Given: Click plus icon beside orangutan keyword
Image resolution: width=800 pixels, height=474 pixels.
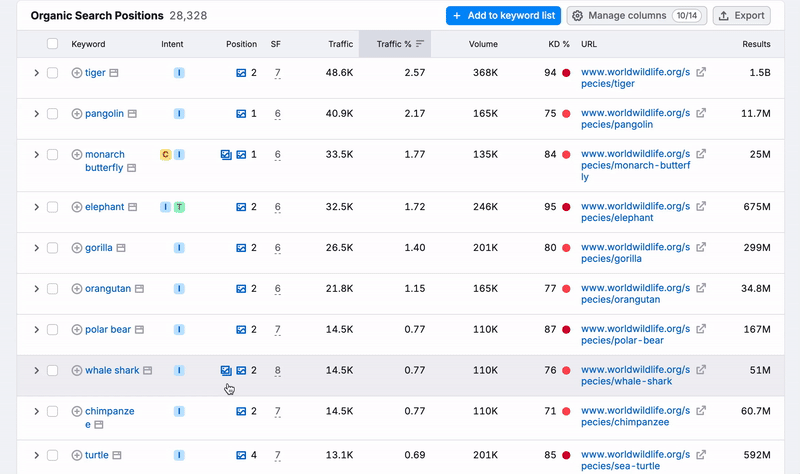Looking at the screenshot, I should click(77, 289).
